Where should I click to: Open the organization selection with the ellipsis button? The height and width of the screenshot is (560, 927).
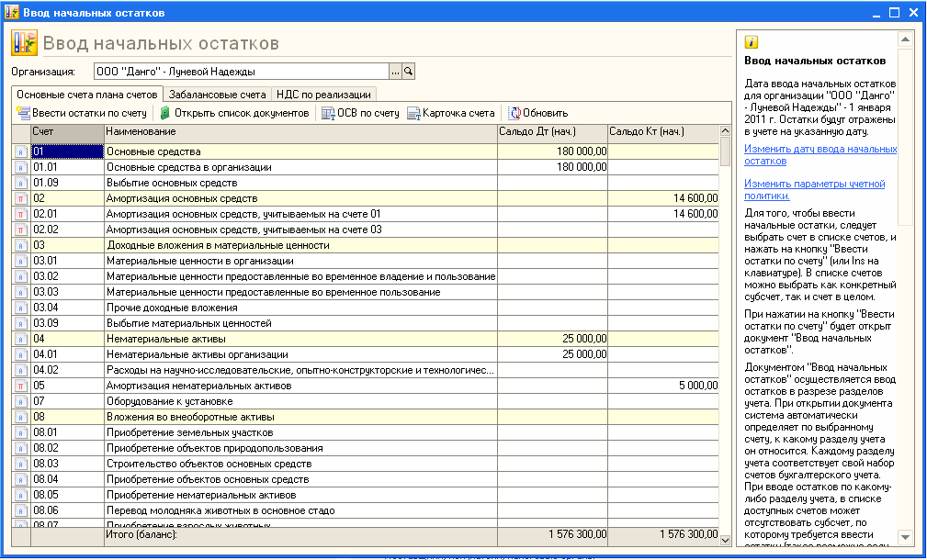pyautogui.click(x=395, y=71)
